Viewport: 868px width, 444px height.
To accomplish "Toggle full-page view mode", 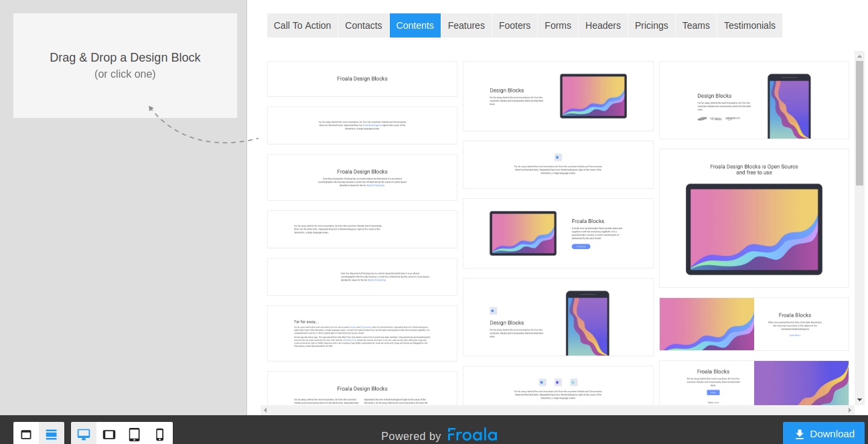I will coord(25,434).
